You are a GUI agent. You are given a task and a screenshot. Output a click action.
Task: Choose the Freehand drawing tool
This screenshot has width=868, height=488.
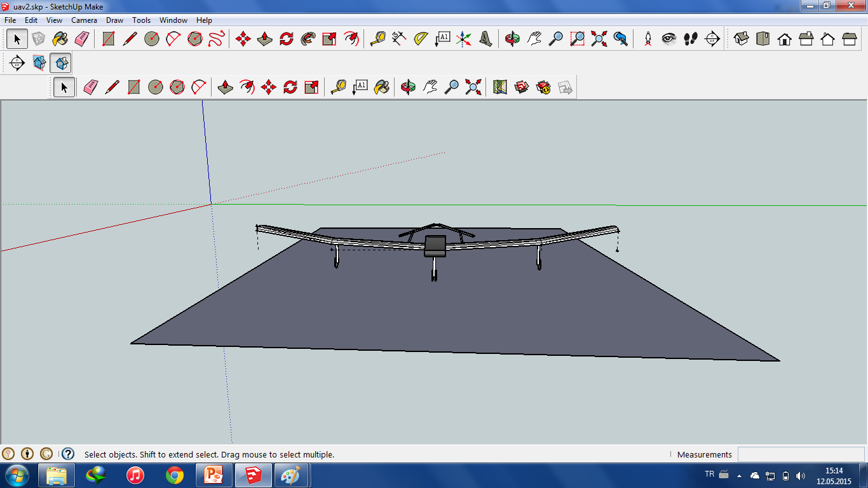(217, 39)
